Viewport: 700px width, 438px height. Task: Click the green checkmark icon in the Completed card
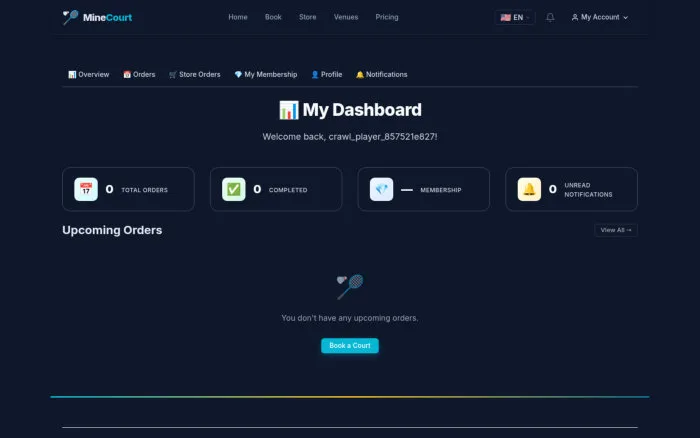pos(233,189)
